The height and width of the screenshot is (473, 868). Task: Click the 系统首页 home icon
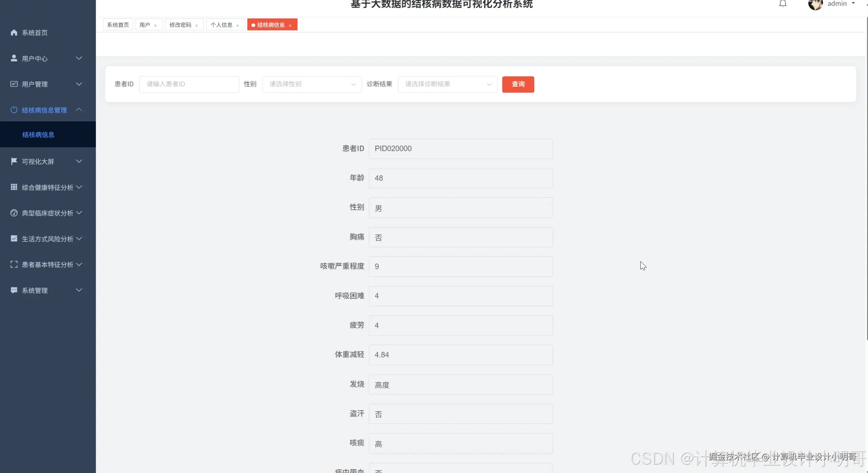[14, 33]
